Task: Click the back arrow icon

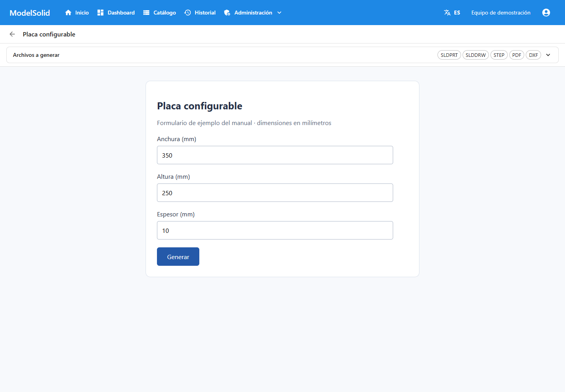Action: point(12,34)
